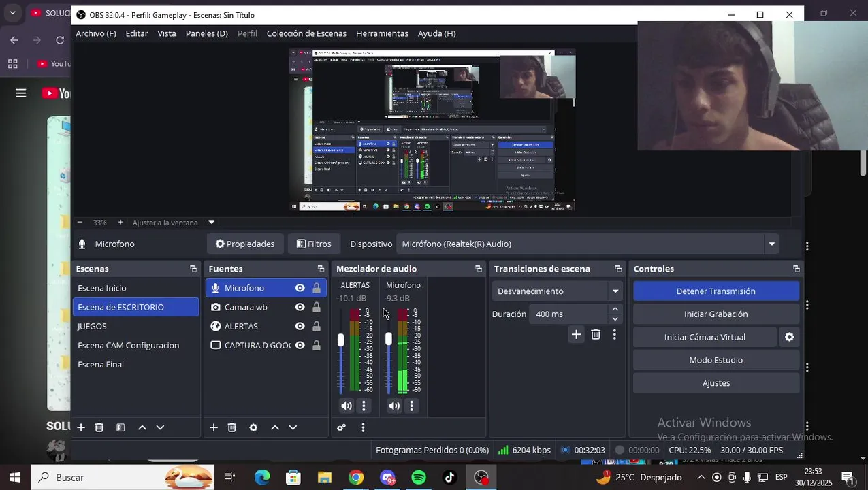Open advanced audio properties gears icon
This screenshot has height=490, width=868.
coord(342,427)
